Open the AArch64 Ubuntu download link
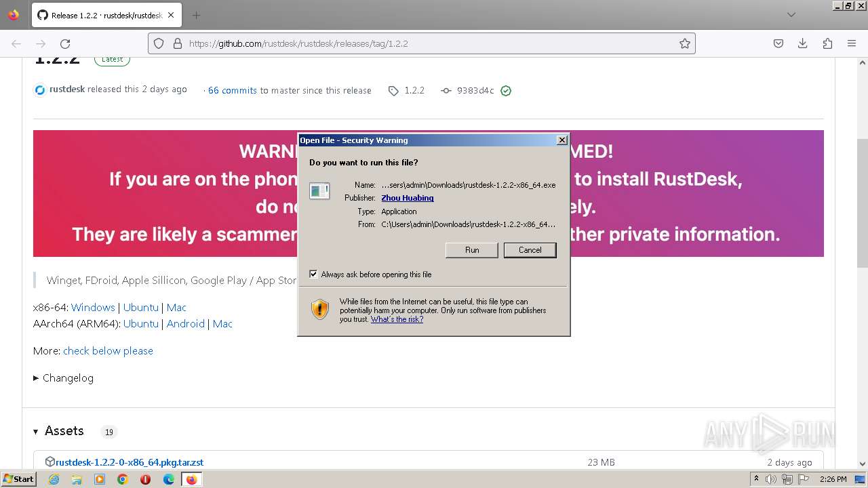Screen dimensions: 868x488 (x=141, y=324)
